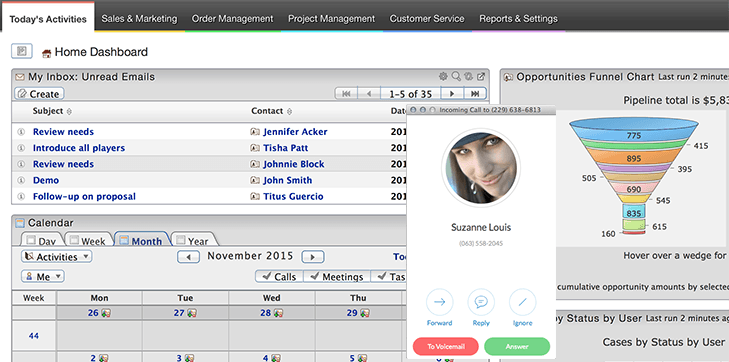729x362 pixels.
Task: Open the Reports & Settings tab
Action: pyautogui.click(x=518, y=19)
